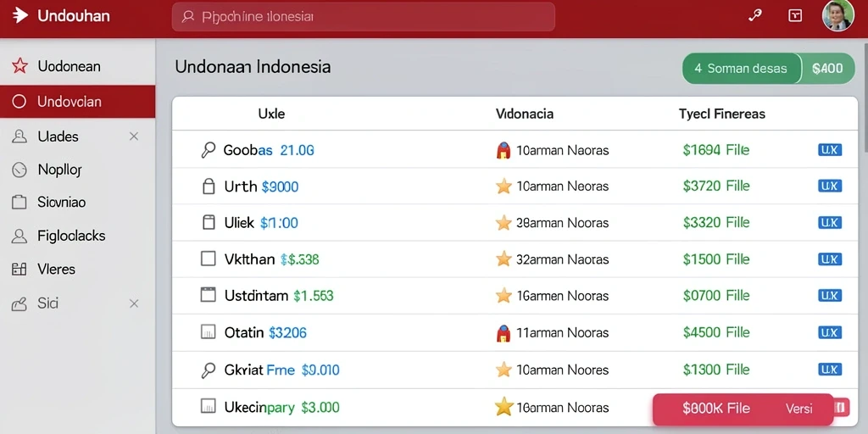Click the star in Gkriat Frne row
This screenshot has height=434, width=868.
point(504,370)
